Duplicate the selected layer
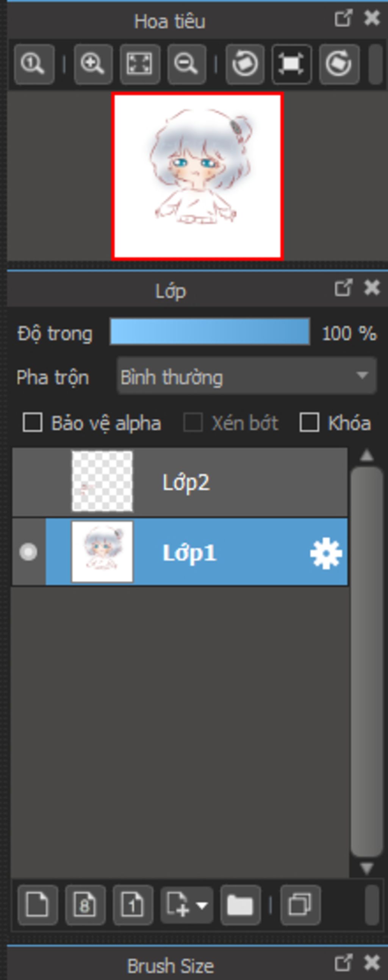This screenshot has height=980, width=388. [300, 905]
